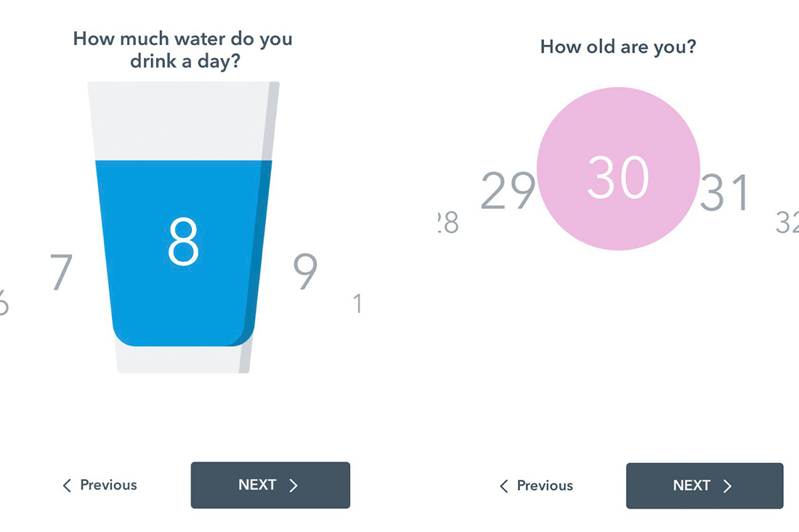The height and width of the screenshot is (532, 799).
Task: Click the right chevron in age-screen NEXT button
Action: tap(728, 486)
